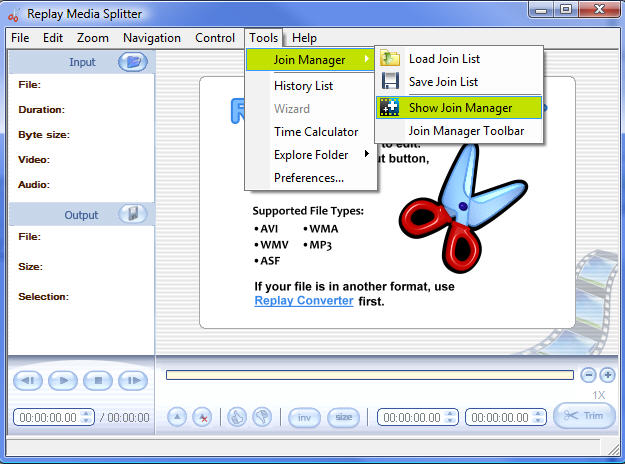Viewport: 625px width, 464px height.
Task: Increment selection end time spinner
Action: coord(538,413)
